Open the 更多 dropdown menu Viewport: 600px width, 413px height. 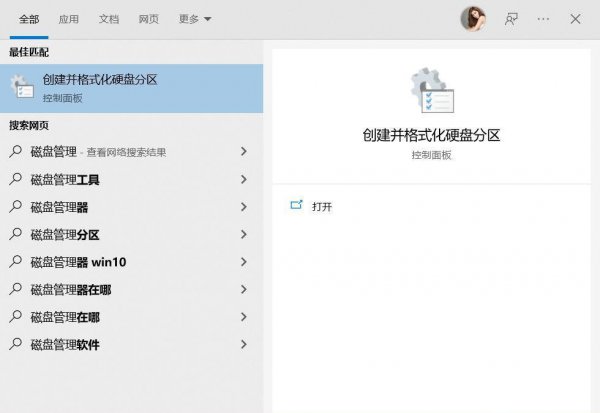click(195, 19)
